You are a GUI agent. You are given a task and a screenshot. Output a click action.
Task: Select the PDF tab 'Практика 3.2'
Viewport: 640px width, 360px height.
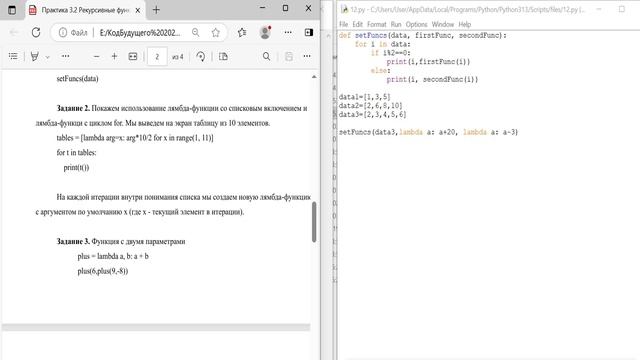coord(85,10)
